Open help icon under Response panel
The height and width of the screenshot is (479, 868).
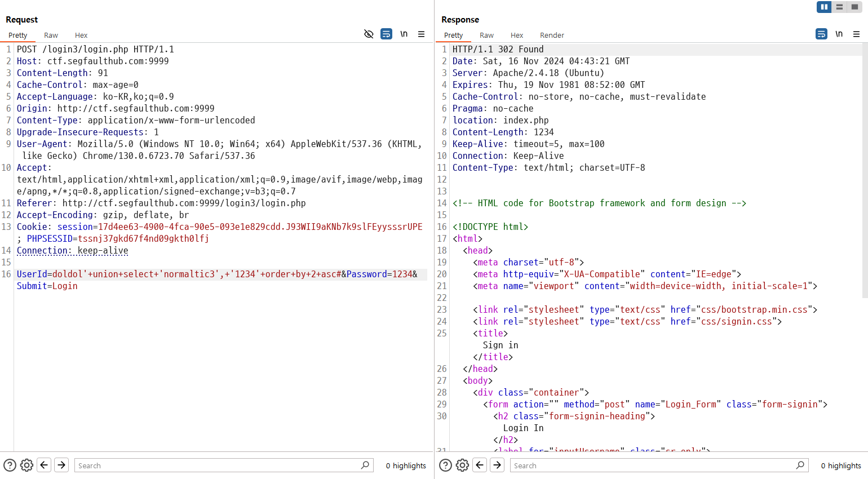pyautogui.click(x=445, y=465)
